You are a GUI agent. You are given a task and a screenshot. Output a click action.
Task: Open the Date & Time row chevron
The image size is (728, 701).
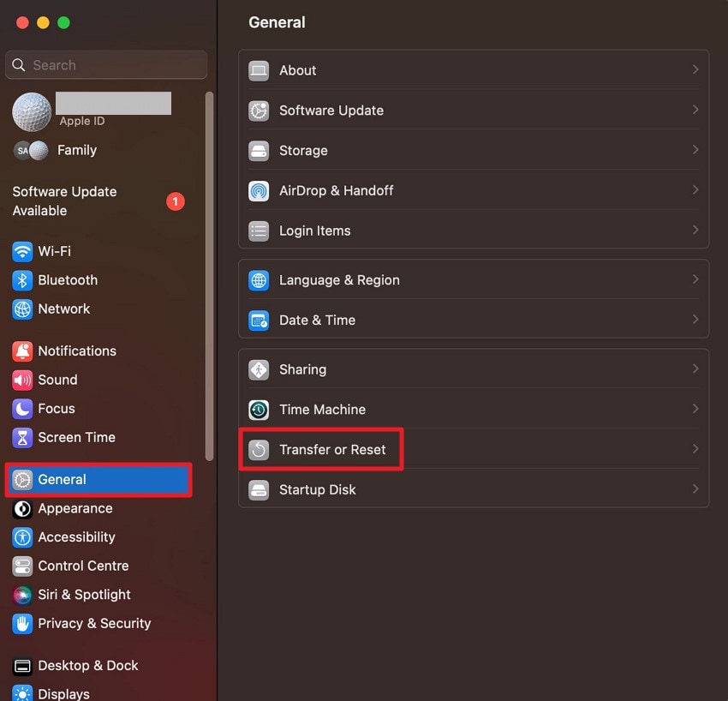pyautogui.click(x=695, y=319)
